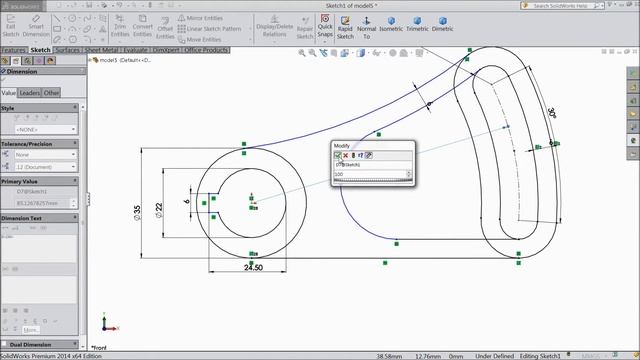
Task: Click Zoom to Fit in view toolbar
Action: [302, 53]
